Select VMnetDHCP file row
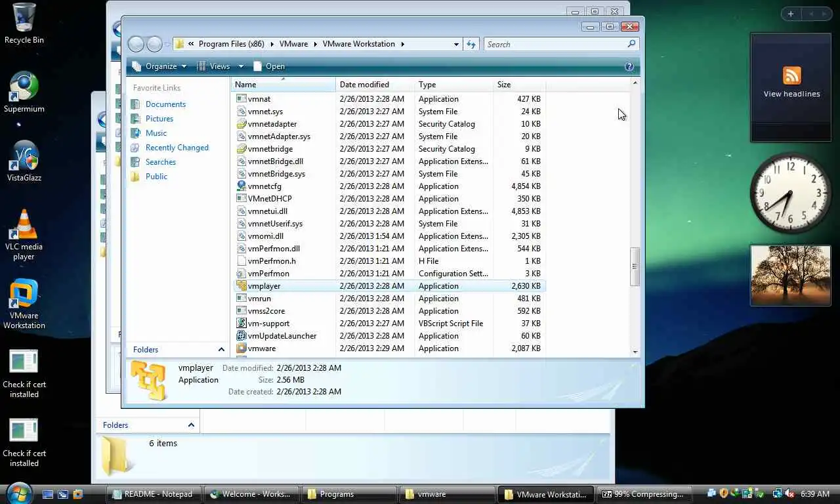The height and width of the screenshot is (504, 840). click(389, 199)
